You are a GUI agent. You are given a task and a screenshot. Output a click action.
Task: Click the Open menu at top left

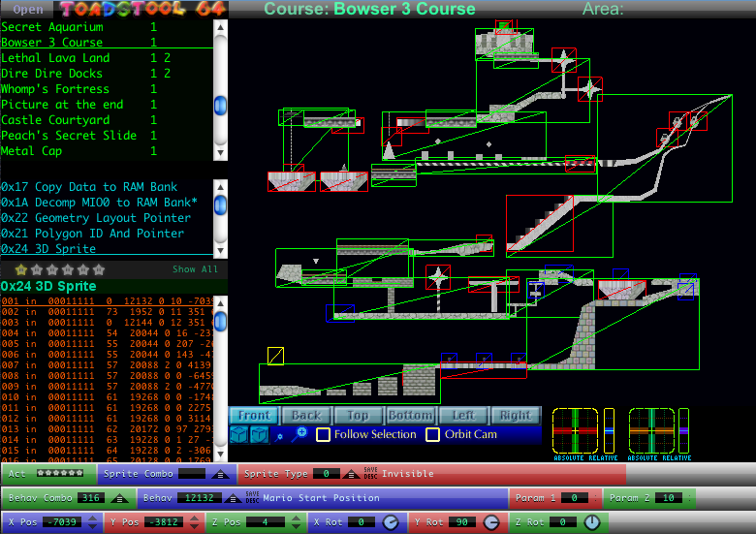point(27,10)
